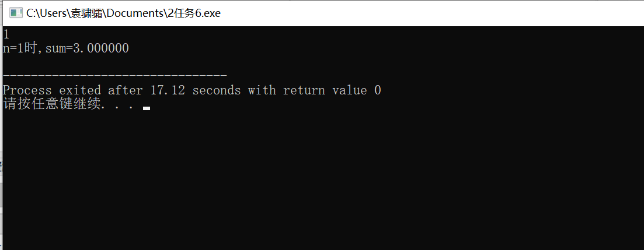
Task: Click the trailing '0' return code
Action: [378, 90]
